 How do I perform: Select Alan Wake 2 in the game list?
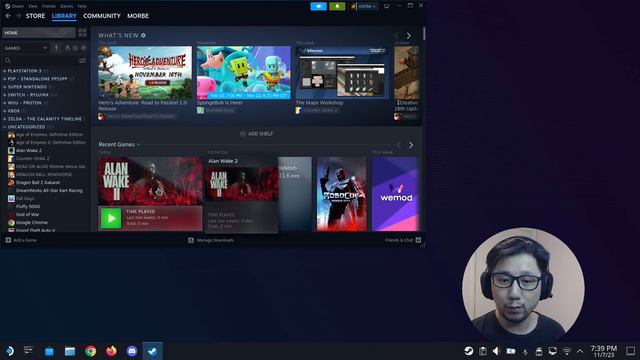29,151
